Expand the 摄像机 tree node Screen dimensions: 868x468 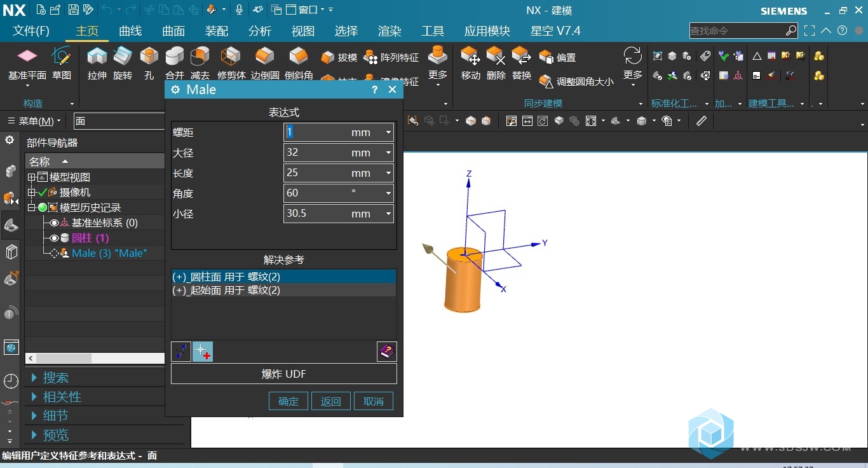(x=31, y=192)
